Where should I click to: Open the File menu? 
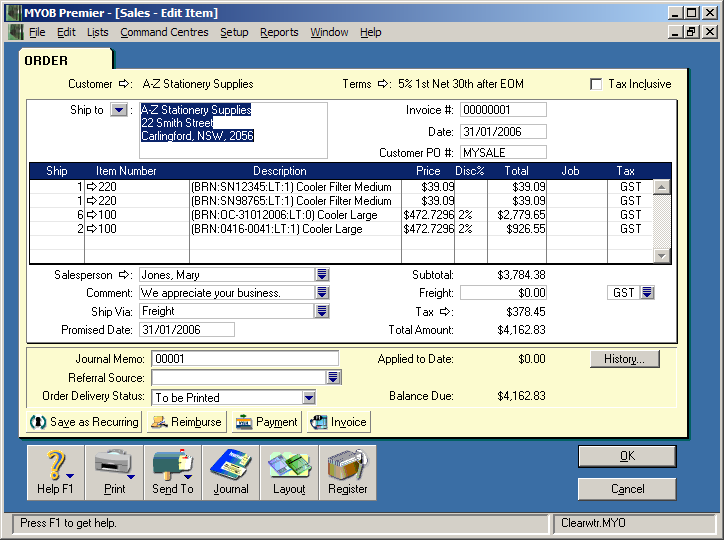pos(37,32)
